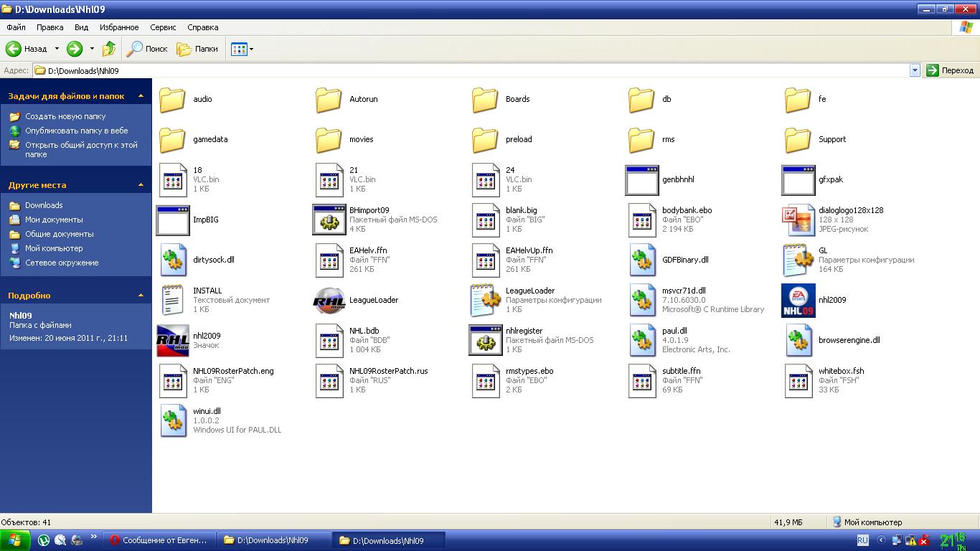Toggle the Папки folders pane button
The width and height of the screenshot is (980, 551).
197,49
